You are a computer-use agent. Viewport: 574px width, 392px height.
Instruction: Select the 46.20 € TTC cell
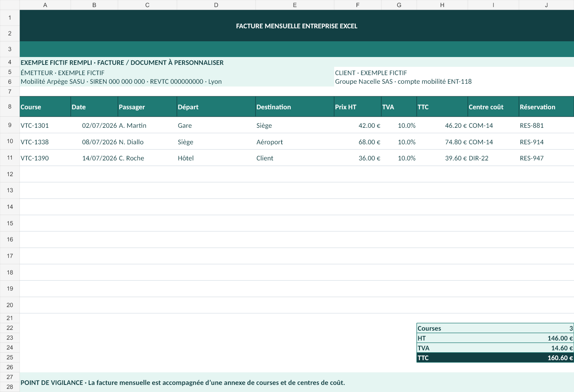(x=442, y=125)
